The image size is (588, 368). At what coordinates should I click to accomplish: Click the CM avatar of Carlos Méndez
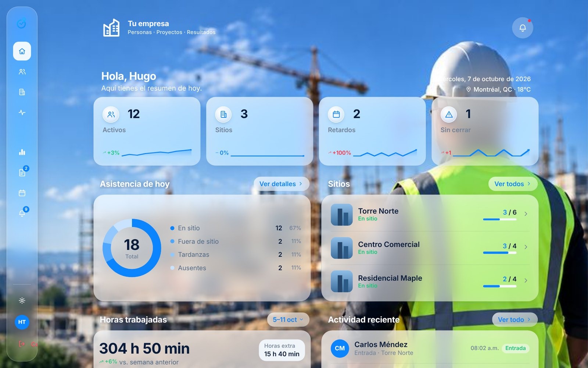coord(340,348)
